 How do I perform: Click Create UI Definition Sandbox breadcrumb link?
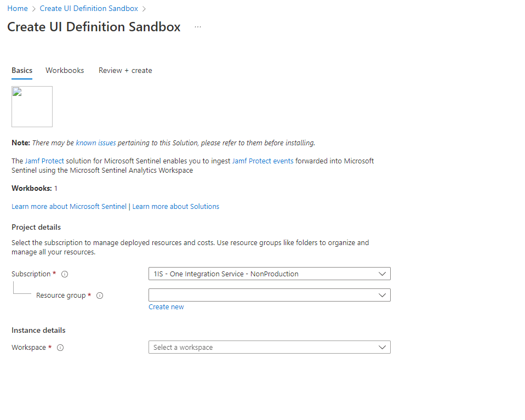(89, 8)
